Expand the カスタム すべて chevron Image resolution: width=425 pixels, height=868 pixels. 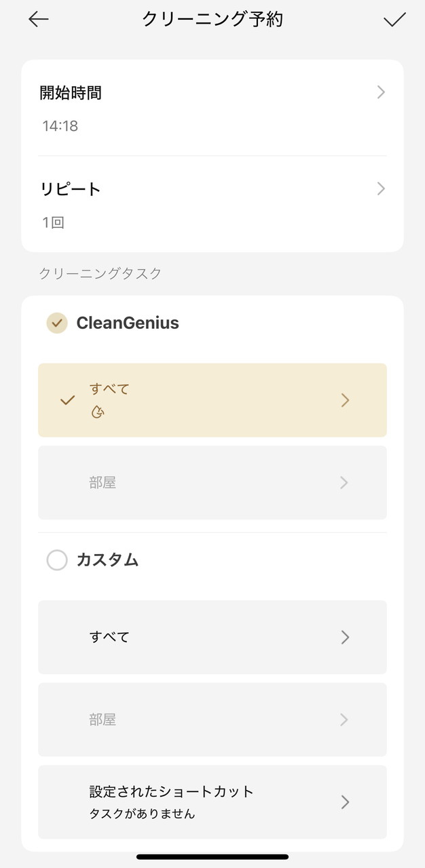coord(345,637)
